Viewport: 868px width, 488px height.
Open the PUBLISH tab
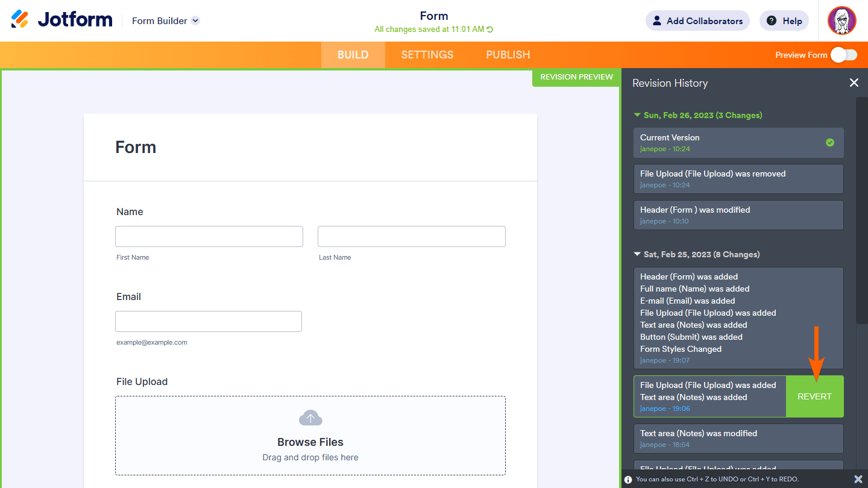click(x=508, y=54)
